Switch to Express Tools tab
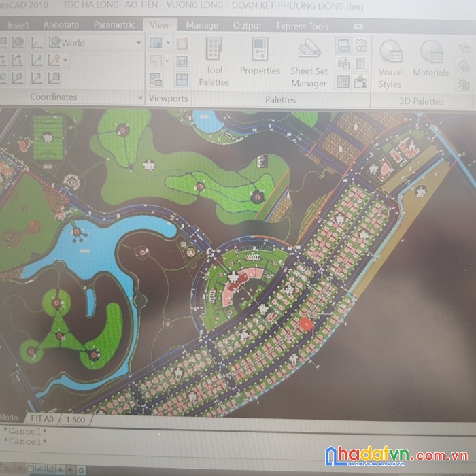Viewport: 476px width, 476px height. click(303, 27)
